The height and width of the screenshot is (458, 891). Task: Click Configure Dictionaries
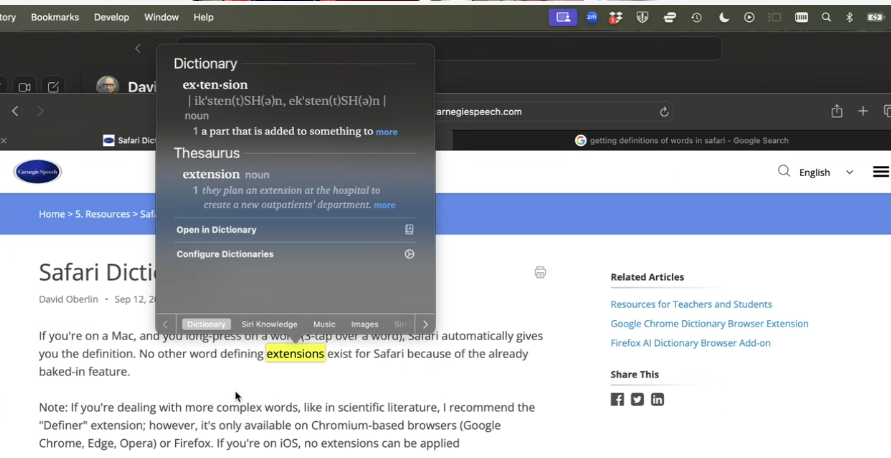[x=295, y=254]
